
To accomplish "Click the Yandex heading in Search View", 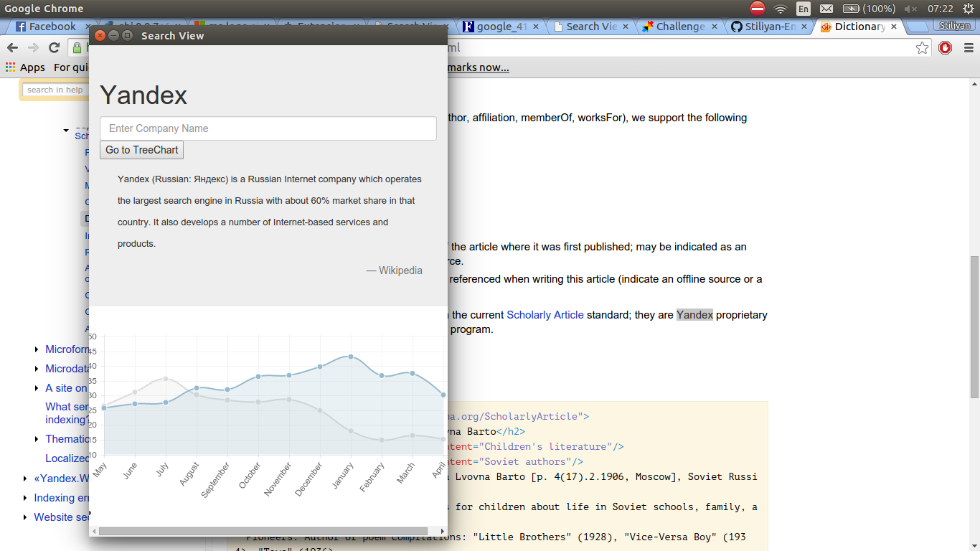I will click(143, 95).
